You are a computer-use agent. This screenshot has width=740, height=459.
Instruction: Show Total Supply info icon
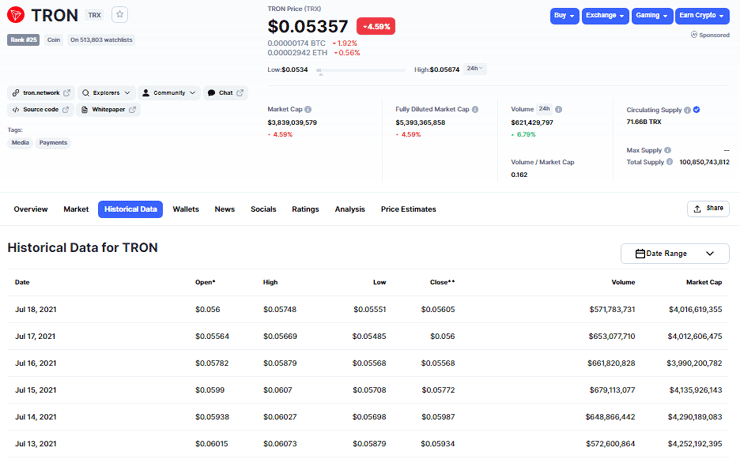click(x=670, y=162)
